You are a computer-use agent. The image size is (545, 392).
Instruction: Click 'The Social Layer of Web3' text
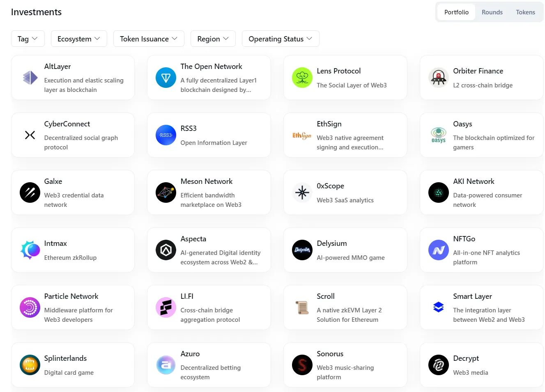(352, 85)
